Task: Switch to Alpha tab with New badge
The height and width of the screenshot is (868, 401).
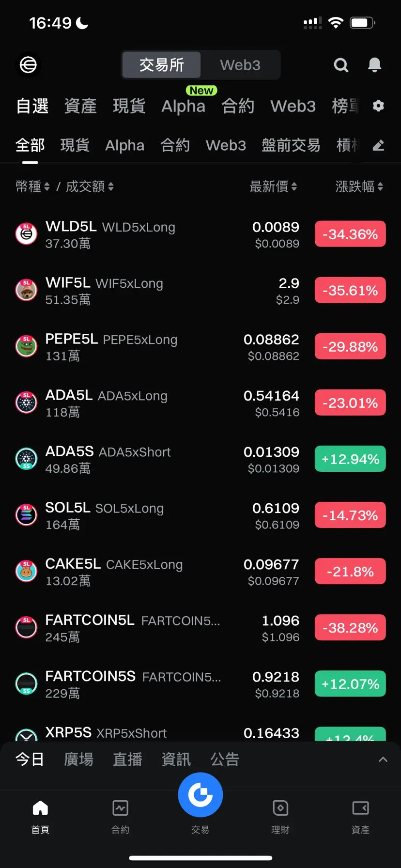Action: 184,106
